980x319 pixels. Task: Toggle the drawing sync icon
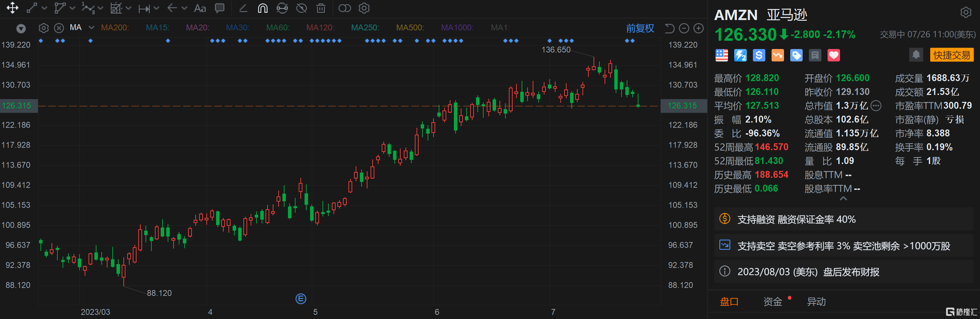coord(282,8)
